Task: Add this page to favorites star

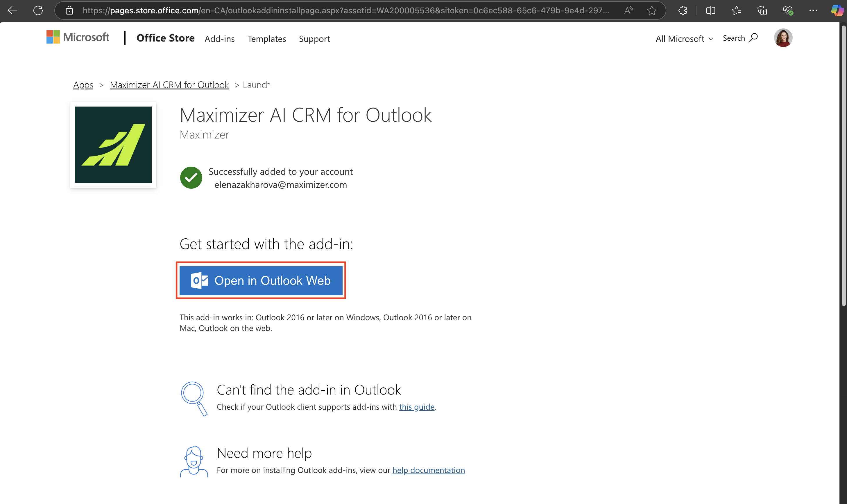Action: point(651,10)
